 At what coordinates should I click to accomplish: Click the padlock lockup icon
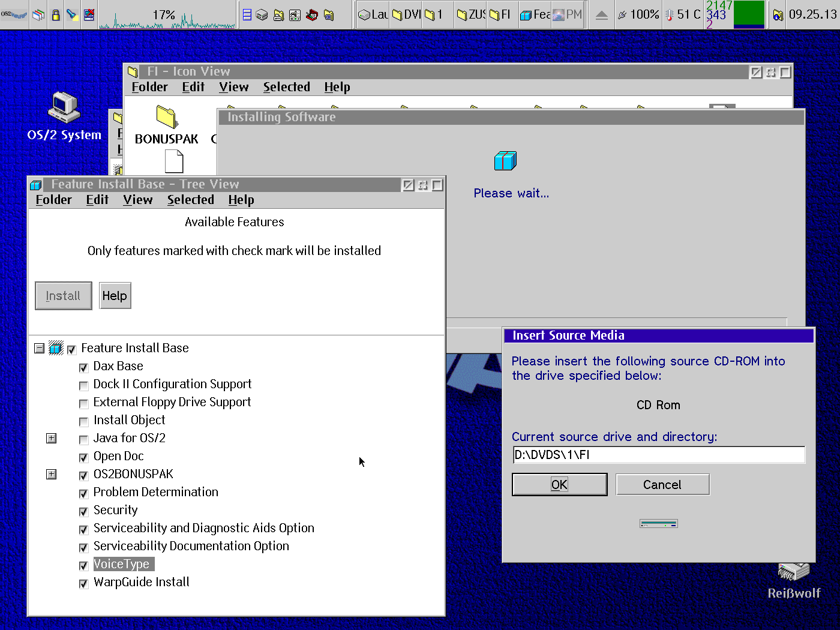coord(56,14)
